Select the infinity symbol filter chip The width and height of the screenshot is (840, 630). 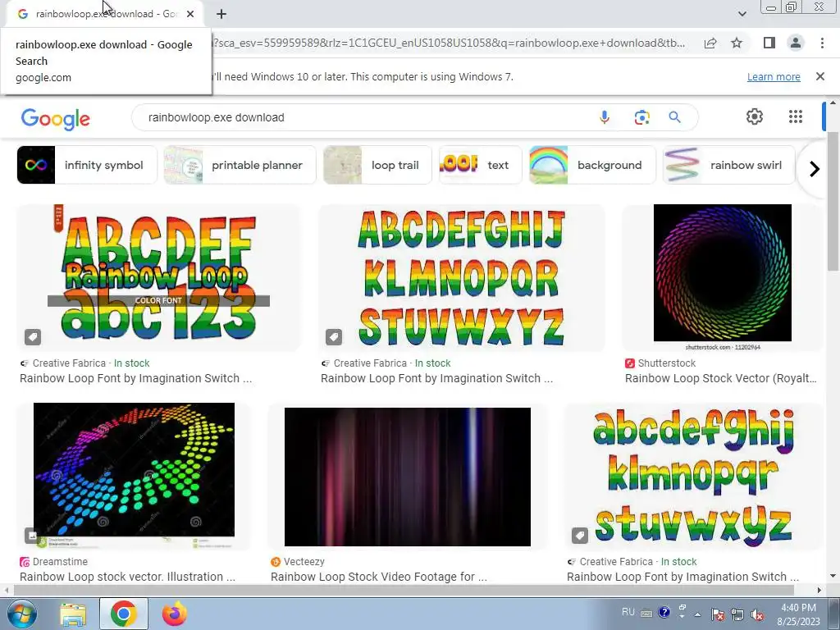point(87,165)
